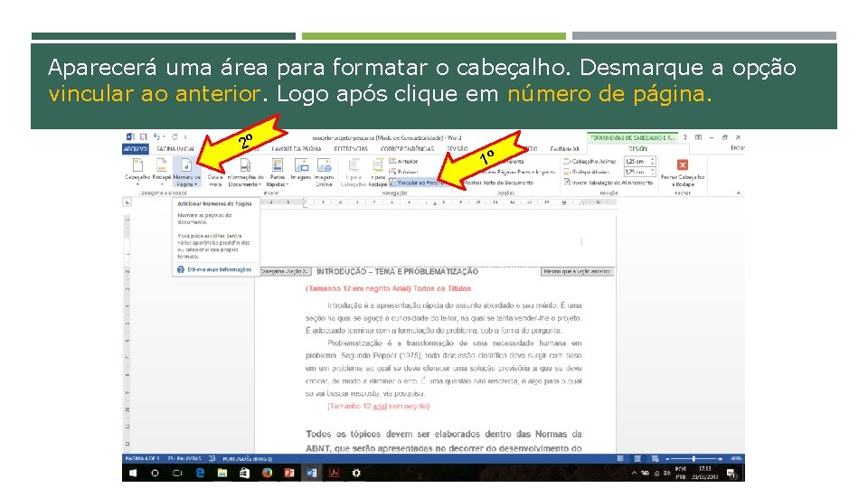Image resolution: width=868 pixels, height=488 pixels.
Task: Open ribbon display options icon
Action: point(699,137)
